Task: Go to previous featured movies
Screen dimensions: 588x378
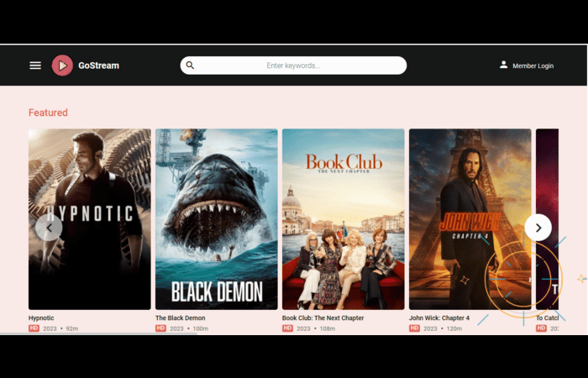Action: point(49,228)
